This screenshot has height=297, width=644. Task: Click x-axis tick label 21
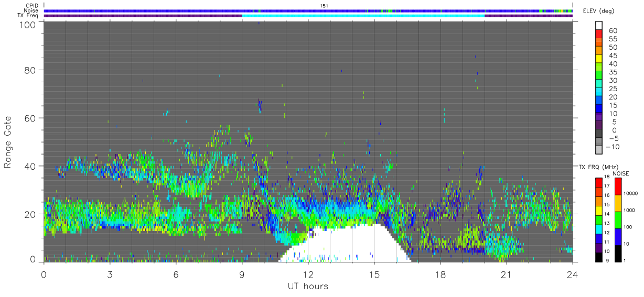pyautogui.click(x=506, y=274)
